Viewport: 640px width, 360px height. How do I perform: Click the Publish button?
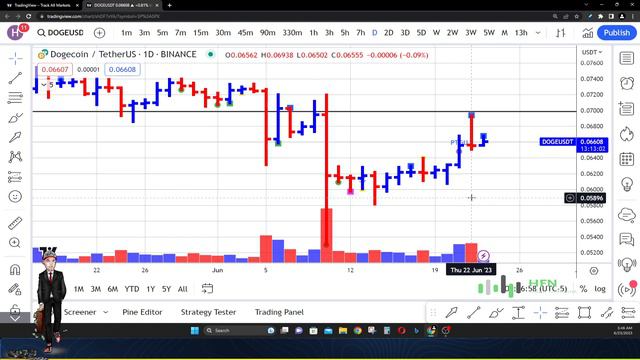pyautogui.click(x=616, y=33)
